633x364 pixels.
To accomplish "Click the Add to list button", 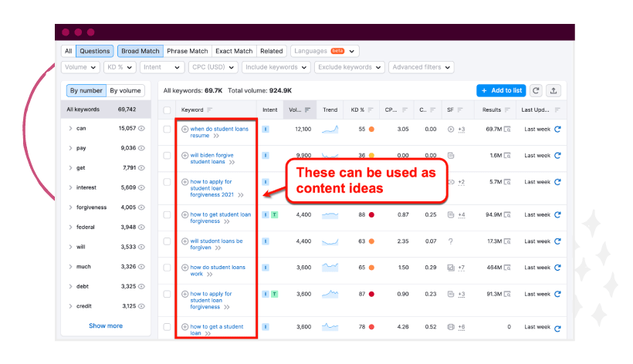I will pyautogui.click(x=501, y=90).
